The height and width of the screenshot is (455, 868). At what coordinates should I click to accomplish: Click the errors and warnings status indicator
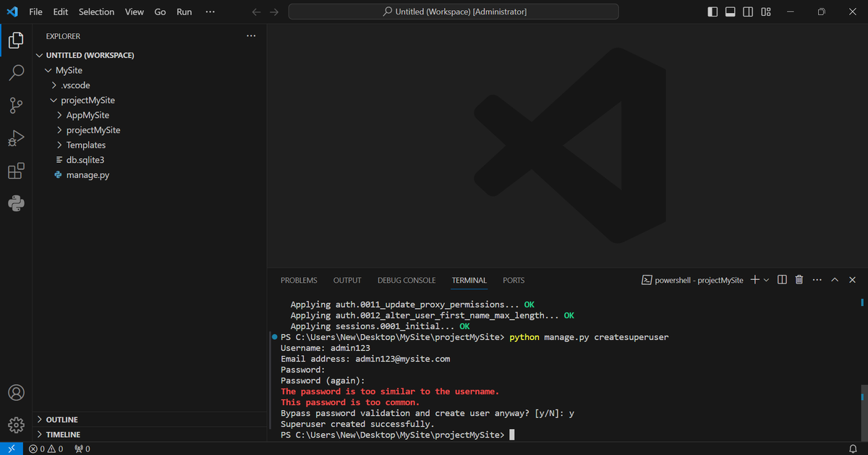(46, 448)
